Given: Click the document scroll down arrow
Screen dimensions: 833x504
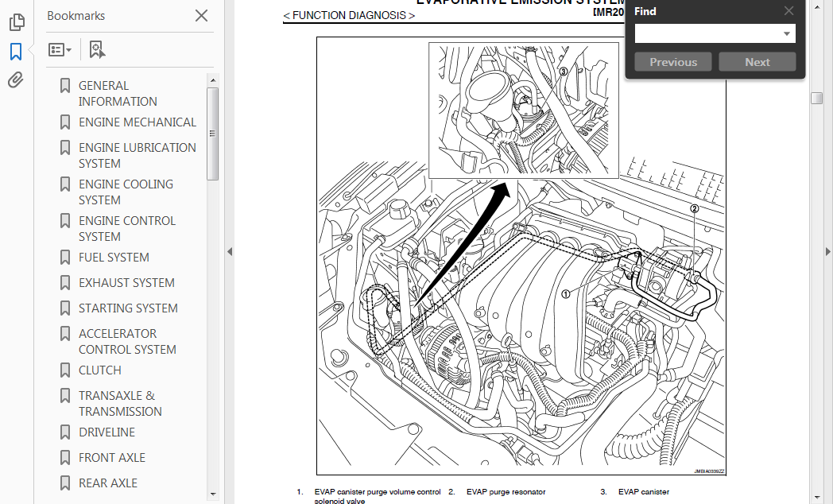Looking at the screenshot, I should coord(816,498).
